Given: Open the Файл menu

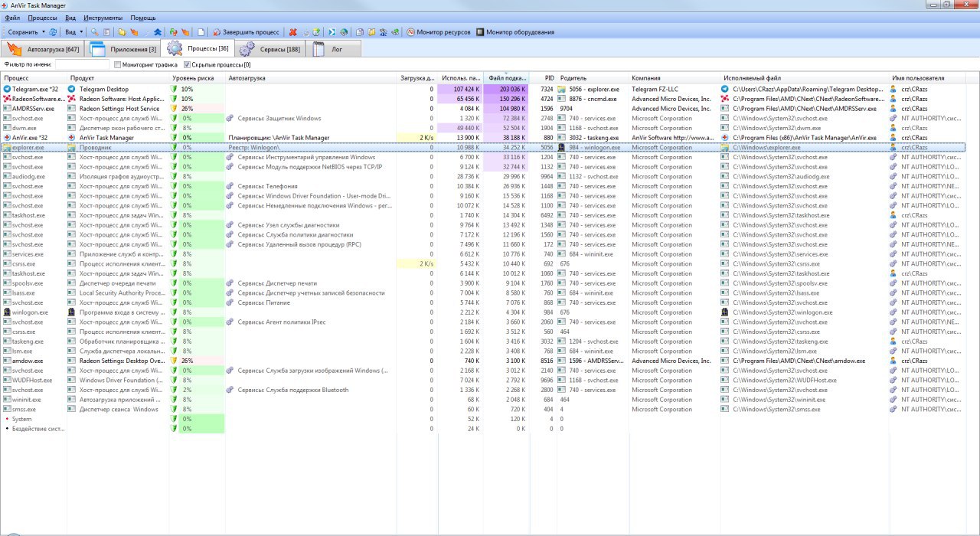Looking at the screenshot, I should coord(12,18).
